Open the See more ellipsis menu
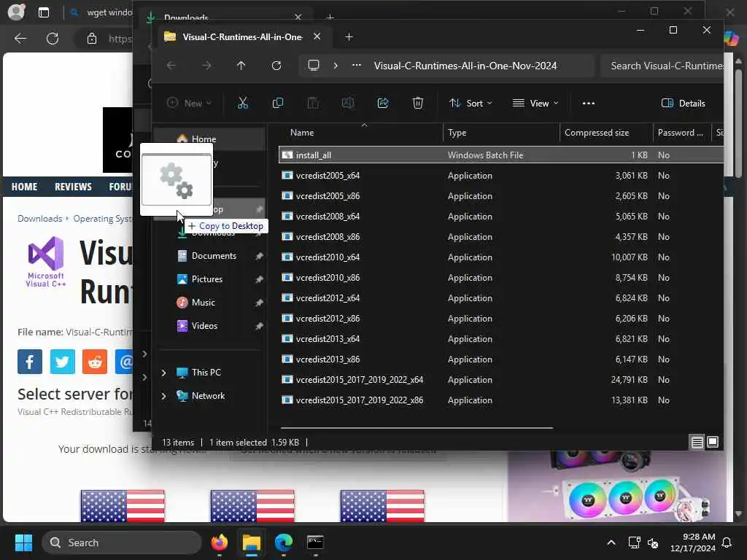The width and height of the screenshot is (747, 560). [589, 103]
